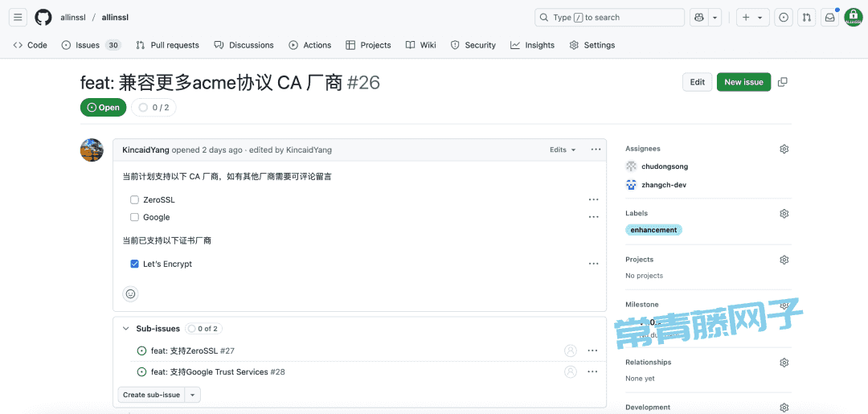Screen dimensions: 868x414
Task: Check the Google task checkbox
Action: pyautogui.click(x=134, y=217)
